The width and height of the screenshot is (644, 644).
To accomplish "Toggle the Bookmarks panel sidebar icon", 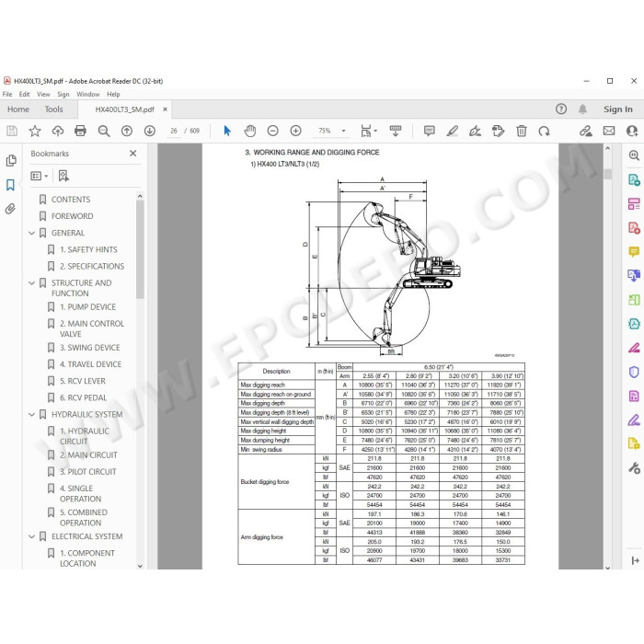I will (x=10, y=185).
